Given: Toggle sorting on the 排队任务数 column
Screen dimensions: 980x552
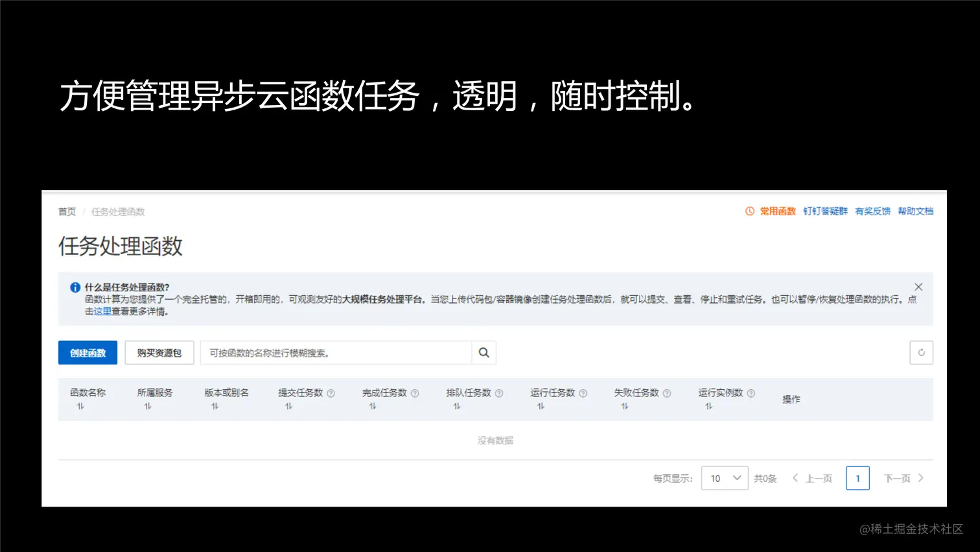Looking at the screenshot, I should pos(456,405).
